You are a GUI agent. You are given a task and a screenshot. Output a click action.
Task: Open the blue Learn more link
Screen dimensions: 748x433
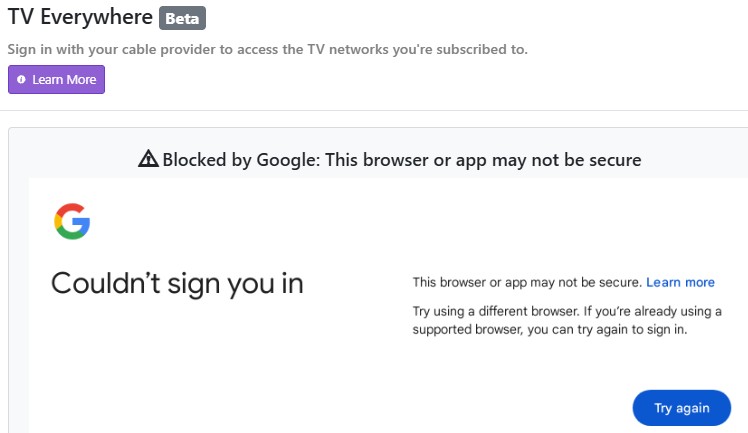tap(680, 282)
